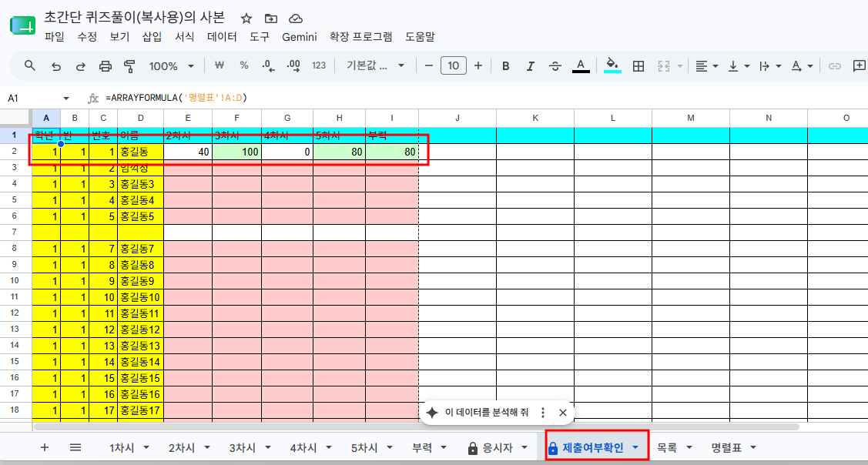The image size is (868, 465).
Task: Open the 데이터 menu
Action: tap(222, 37)
